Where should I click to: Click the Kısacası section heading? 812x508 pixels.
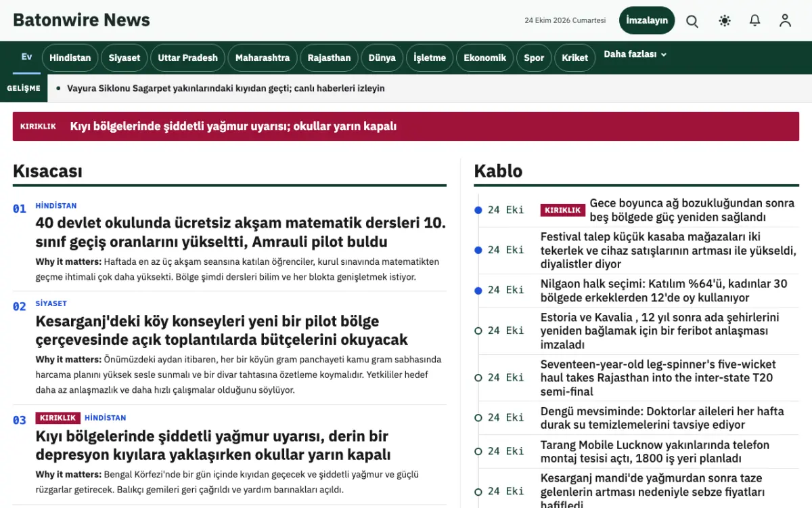tap(47, 171)
